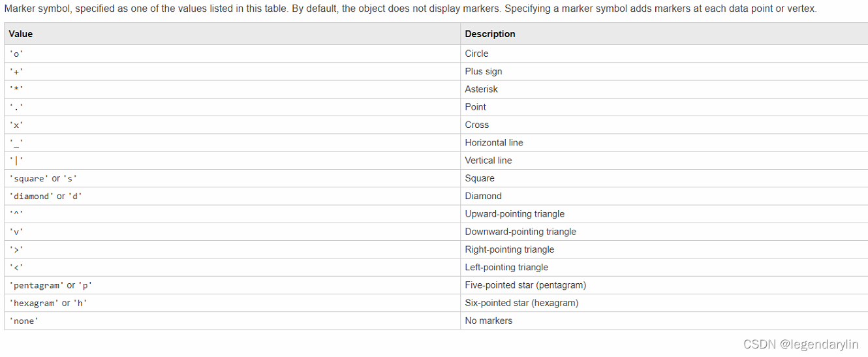Select the Horizontal line description text
Viewport: 868px width, 357px height.
click(494, 142)
